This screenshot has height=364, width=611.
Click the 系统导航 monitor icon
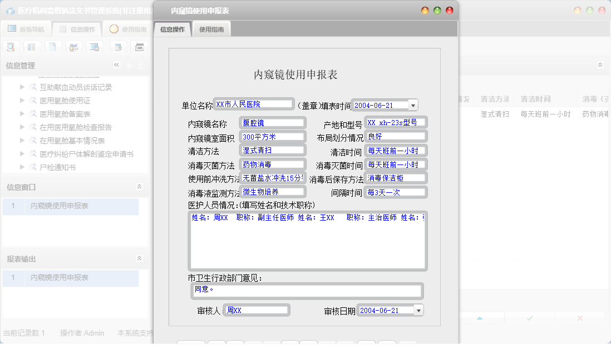click(x=12, y=29)
